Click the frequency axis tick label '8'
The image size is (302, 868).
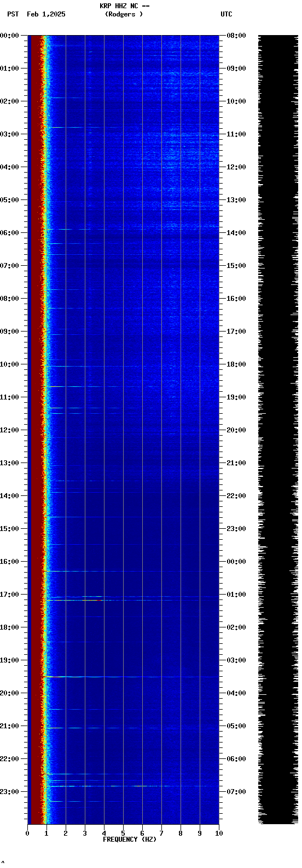click(181, 833)
